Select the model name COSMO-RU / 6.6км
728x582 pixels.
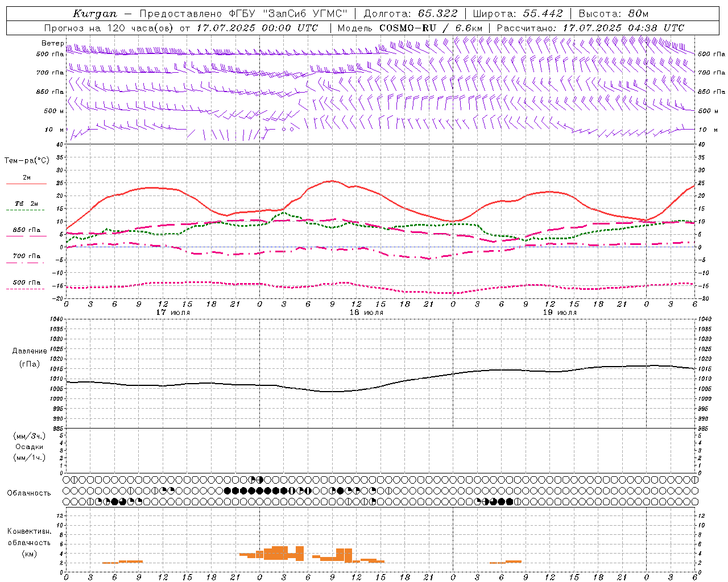[431, 28]
